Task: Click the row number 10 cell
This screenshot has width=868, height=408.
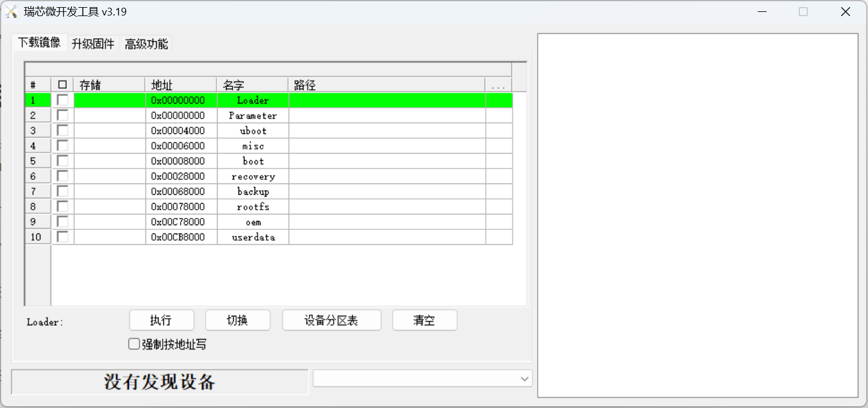Action: 38,237
